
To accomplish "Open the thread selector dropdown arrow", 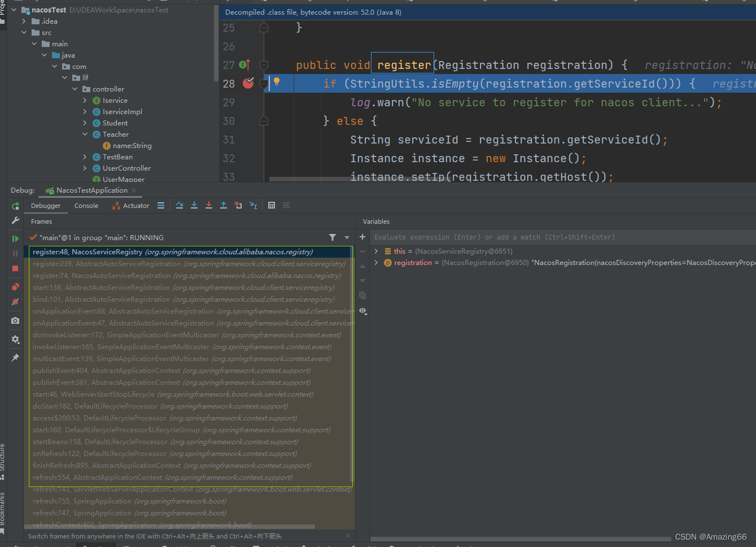I will tap(347, 237).
